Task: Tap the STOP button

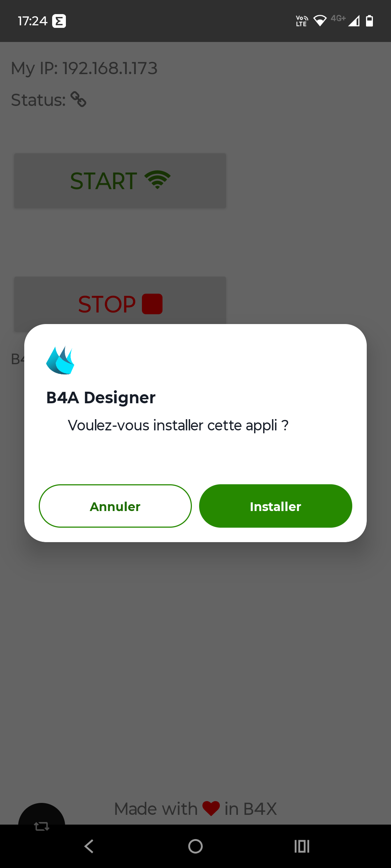Action: click(x=120, y=304)
